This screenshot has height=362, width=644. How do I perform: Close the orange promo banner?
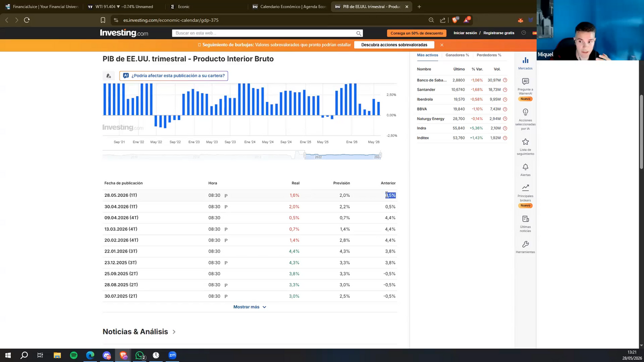[442, 45]
